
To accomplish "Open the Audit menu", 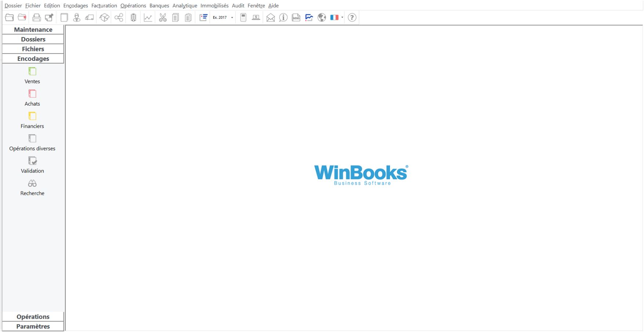I will 238,6.
